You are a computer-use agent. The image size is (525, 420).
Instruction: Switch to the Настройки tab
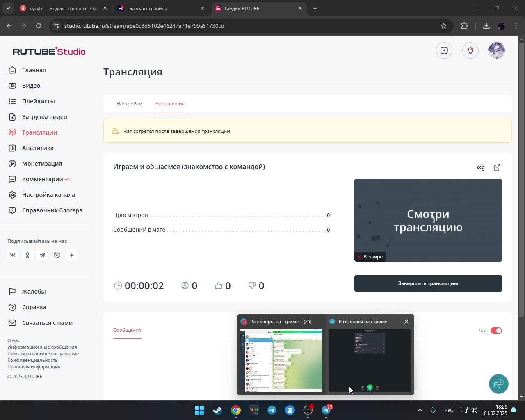129,104
